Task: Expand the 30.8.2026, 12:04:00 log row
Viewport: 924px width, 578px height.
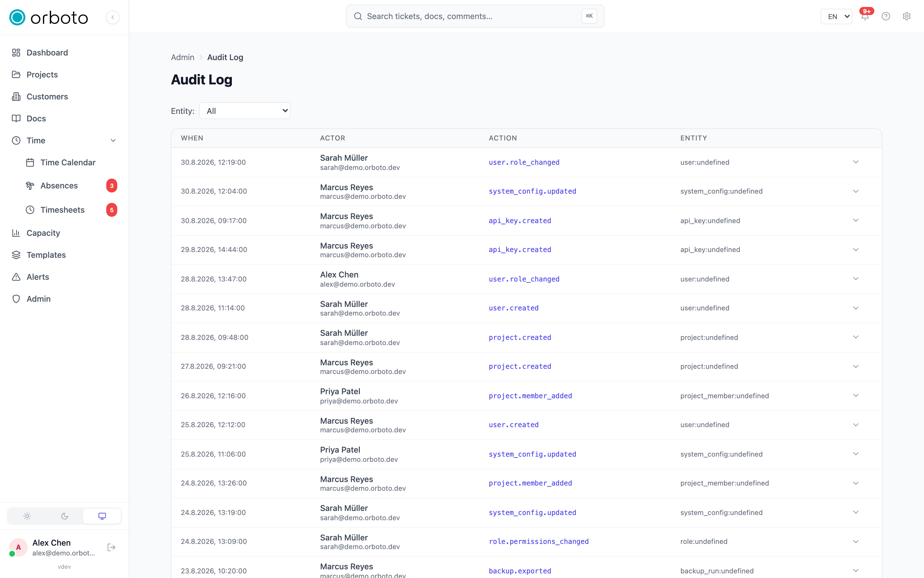Action: click(856, 192)
